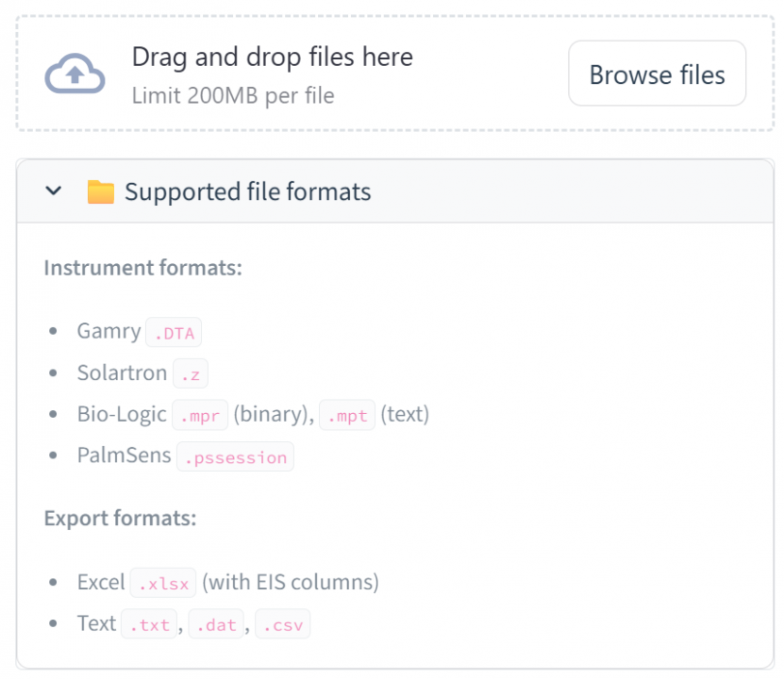Viewport: 784px width, 679px height.
Task: Click the .mpr code tag
Action: pos(200,415)
